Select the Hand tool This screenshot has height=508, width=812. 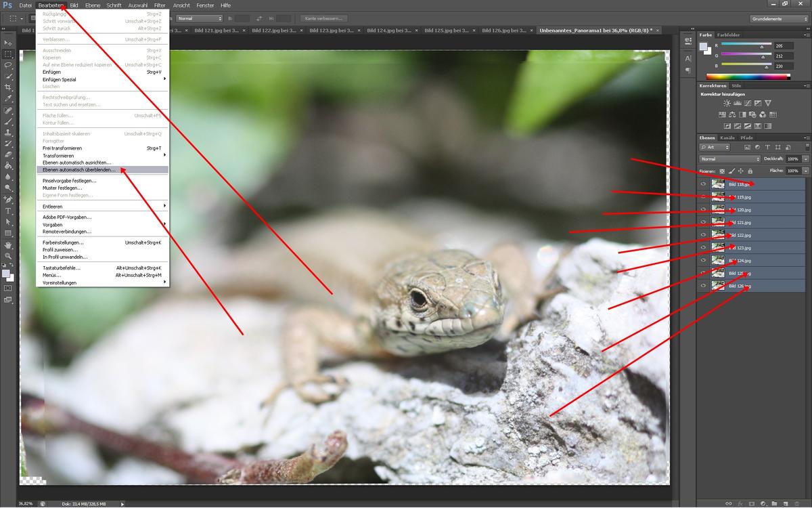tap(8, 245)
